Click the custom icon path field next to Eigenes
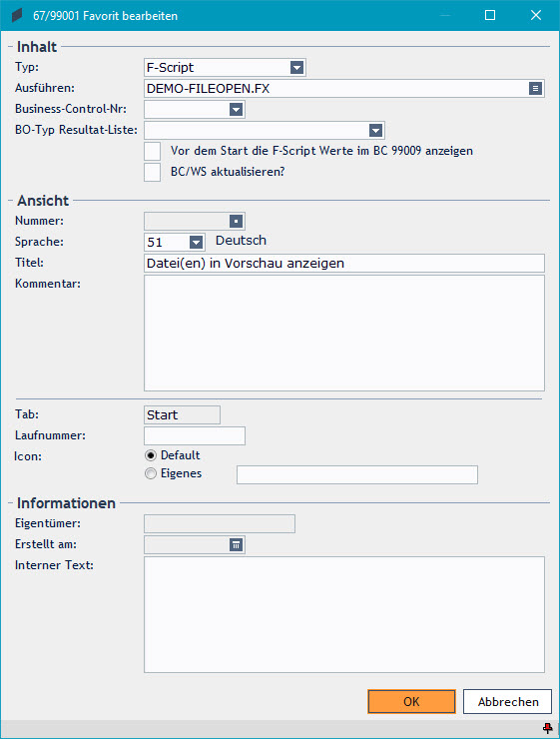Image resolution: width=560 pixels, height=739 pixels. (357, 474)
